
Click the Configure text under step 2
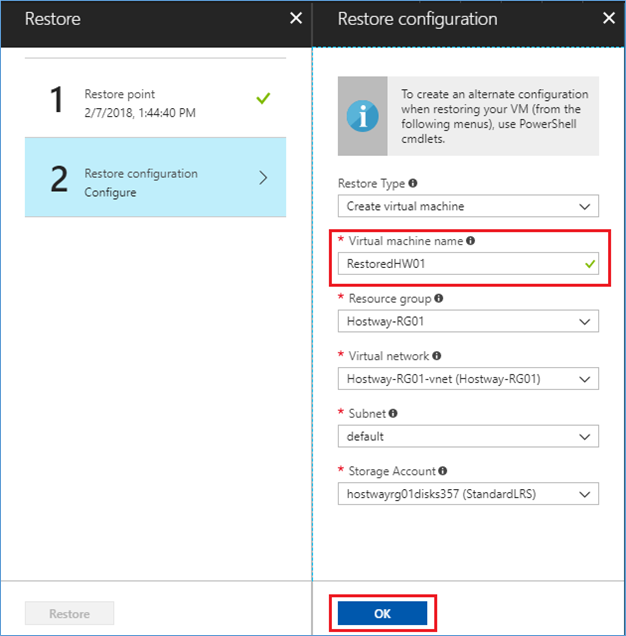pyautogui.click(x=110, y=192)
